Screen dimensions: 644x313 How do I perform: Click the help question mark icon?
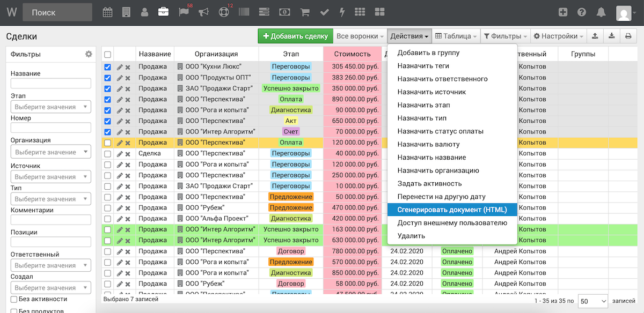(x=582, y=12)
